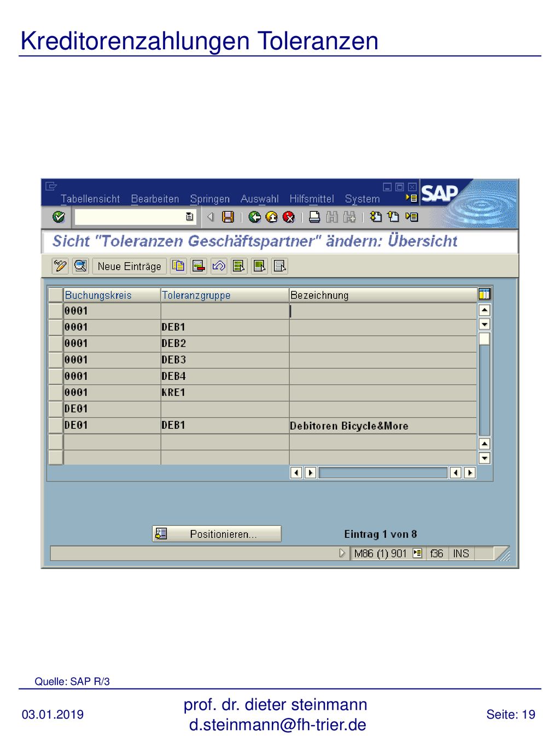The image size is (560, 747).
Task: Click the window menu icon in title bar
Action: click(x=51, y=186)
